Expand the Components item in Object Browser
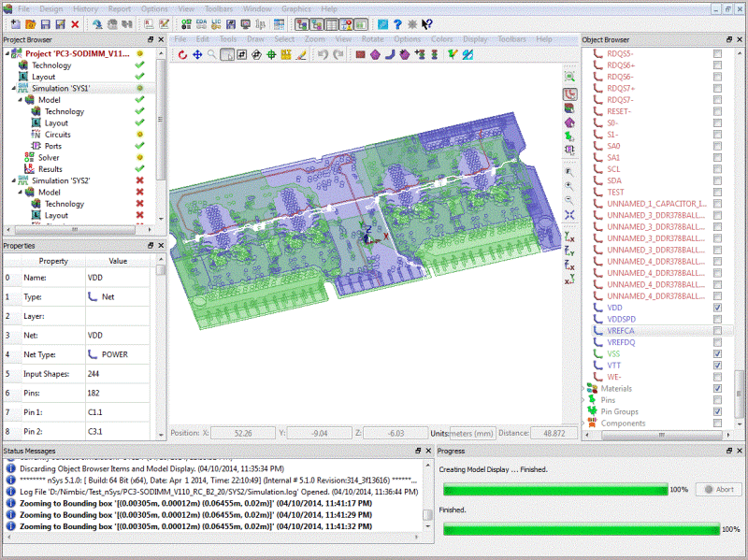Viewport: 748px width, 560px height. point(583,424)
